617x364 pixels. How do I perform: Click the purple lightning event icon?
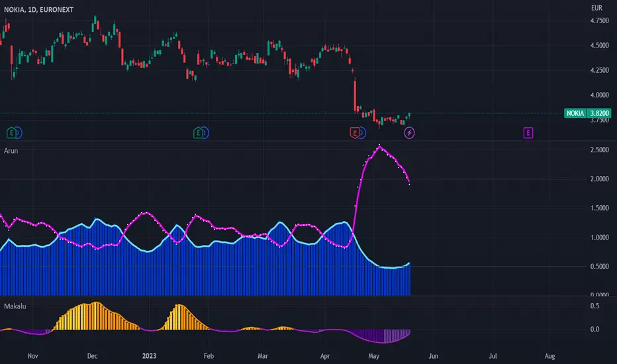coord(409,133)
